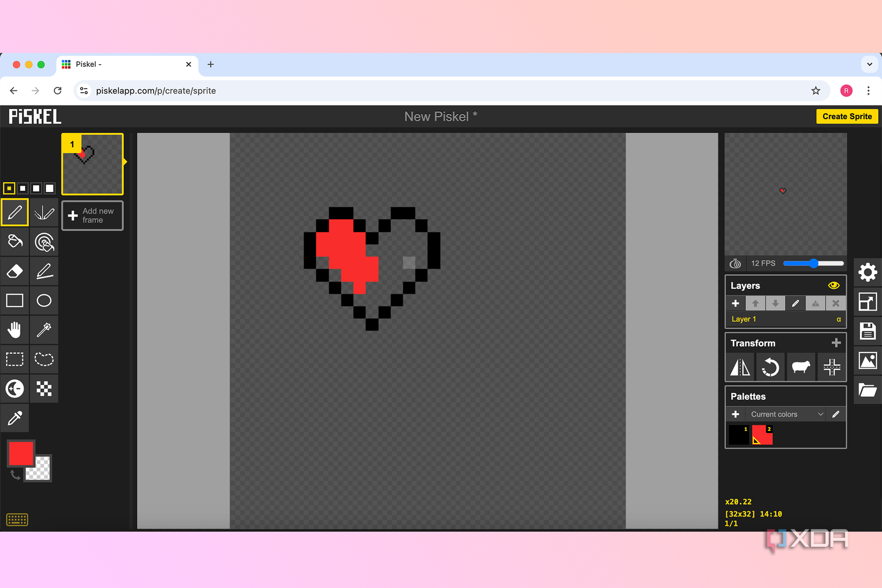Click the Create Sprite button

click(847, 116)
